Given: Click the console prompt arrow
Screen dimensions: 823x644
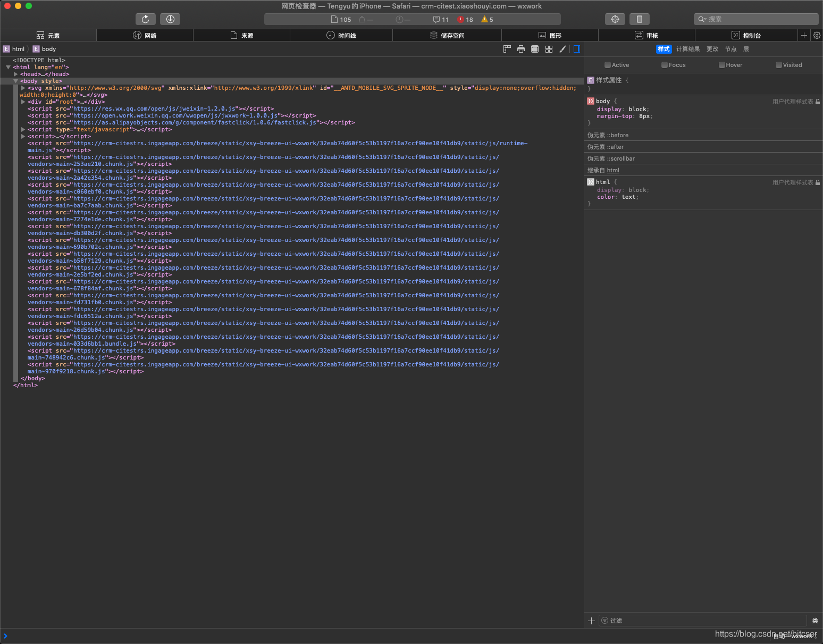Looking at the screenshot, I should (x=5, y=636).
